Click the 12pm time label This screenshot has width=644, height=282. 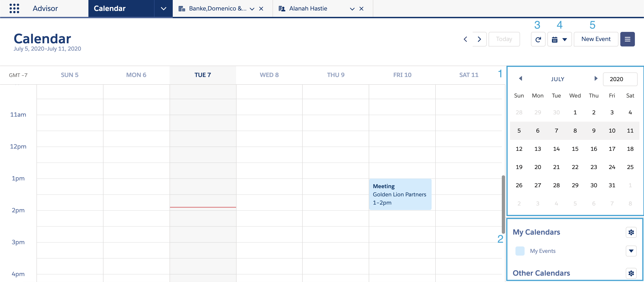pos(18,146)
